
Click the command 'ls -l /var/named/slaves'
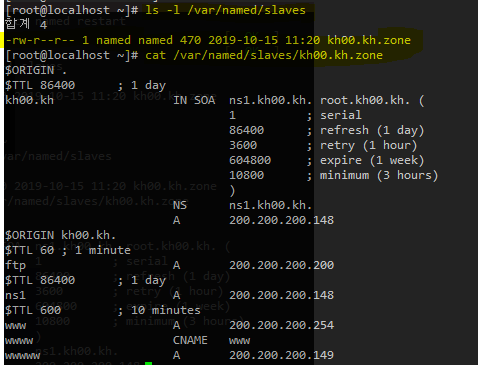click(x=225, y=10)
